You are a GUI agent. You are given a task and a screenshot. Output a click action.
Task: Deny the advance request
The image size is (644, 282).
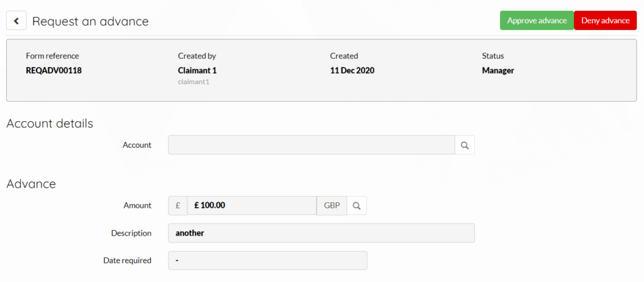(x=606, y=21)
